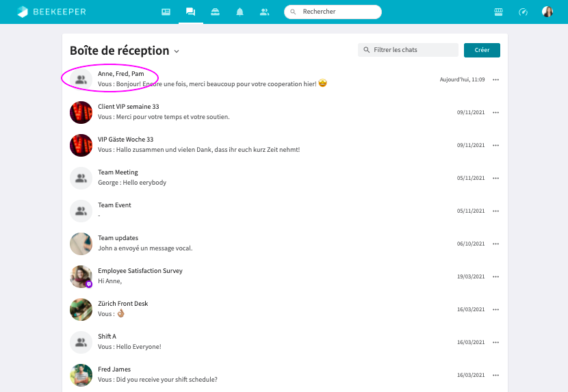
Task: Open the dashboard gauge icon
Action: click(x=523, y=12)
